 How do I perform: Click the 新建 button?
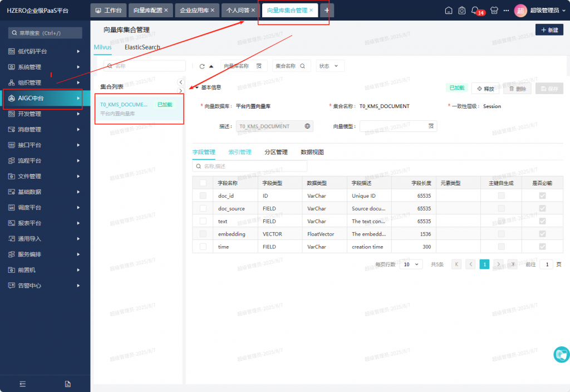(x=549, y=30)
